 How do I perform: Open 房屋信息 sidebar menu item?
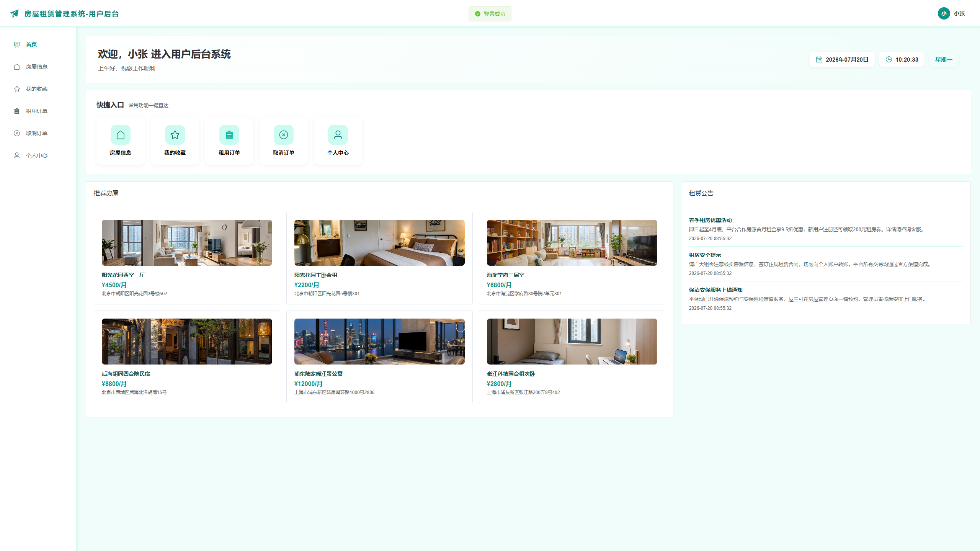coord(37,67)
